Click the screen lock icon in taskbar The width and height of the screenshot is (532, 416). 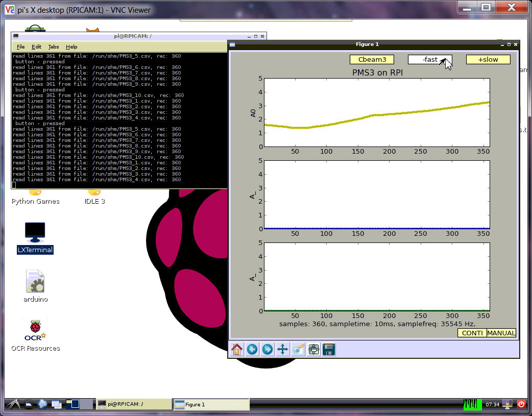click(507, 404)
